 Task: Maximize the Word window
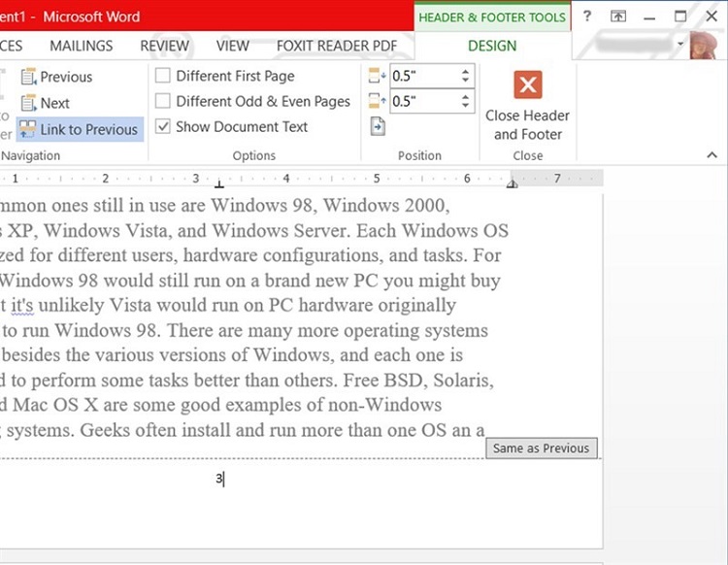(680, 17)
